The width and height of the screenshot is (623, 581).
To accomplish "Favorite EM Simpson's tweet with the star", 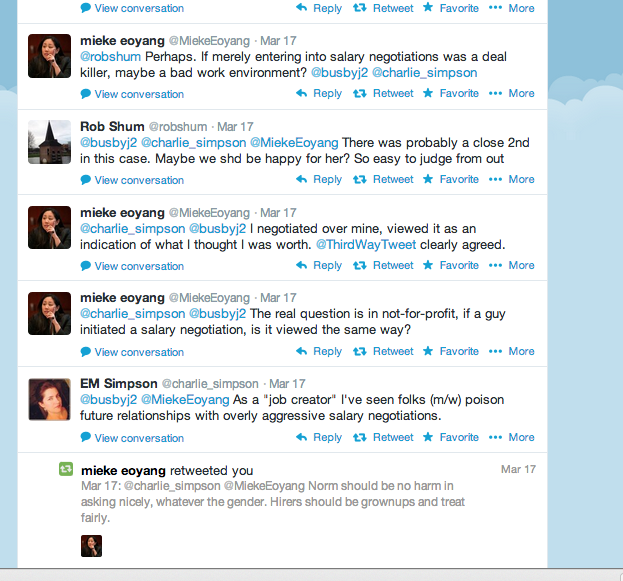I will [451, 437].
